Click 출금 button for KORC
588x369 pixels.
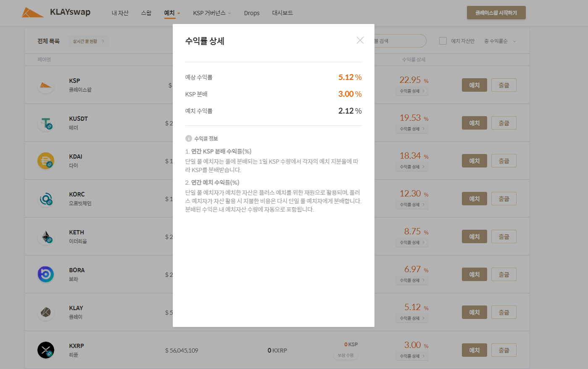[504, 199]
